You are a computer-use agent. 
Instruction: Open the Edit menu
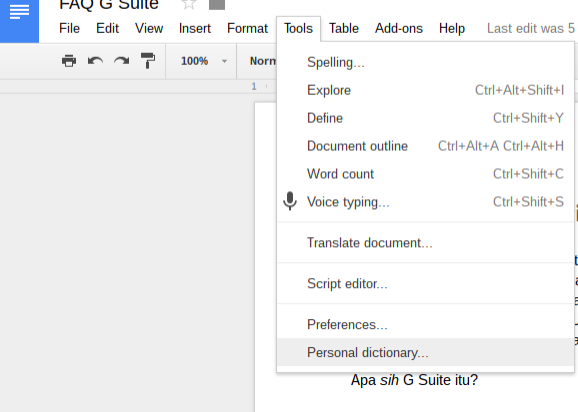pyautogui.click(x=107, y=28)
